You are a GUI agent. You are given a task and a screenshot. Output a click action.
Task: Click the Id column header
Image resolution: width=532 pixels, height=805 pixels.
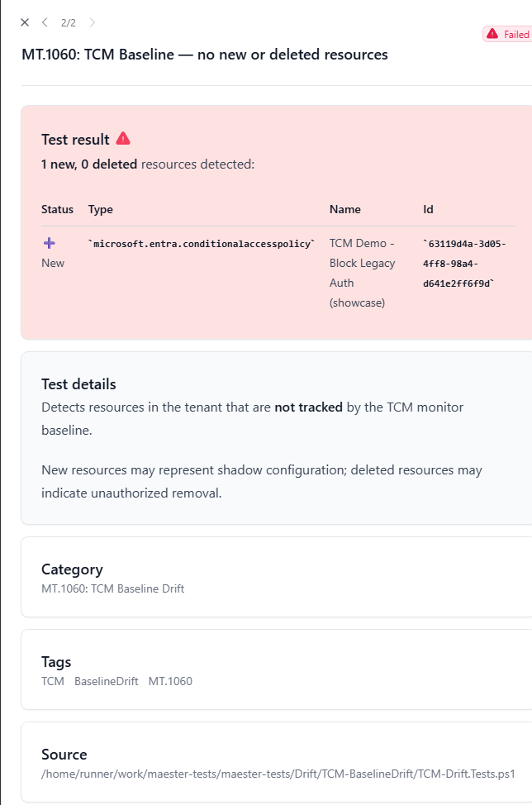[426, 209]
